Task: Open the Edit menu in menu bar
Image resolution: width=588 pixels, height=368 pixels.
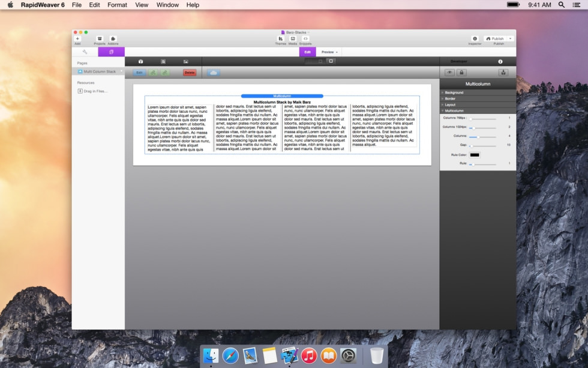Action: tap(94, 5)
